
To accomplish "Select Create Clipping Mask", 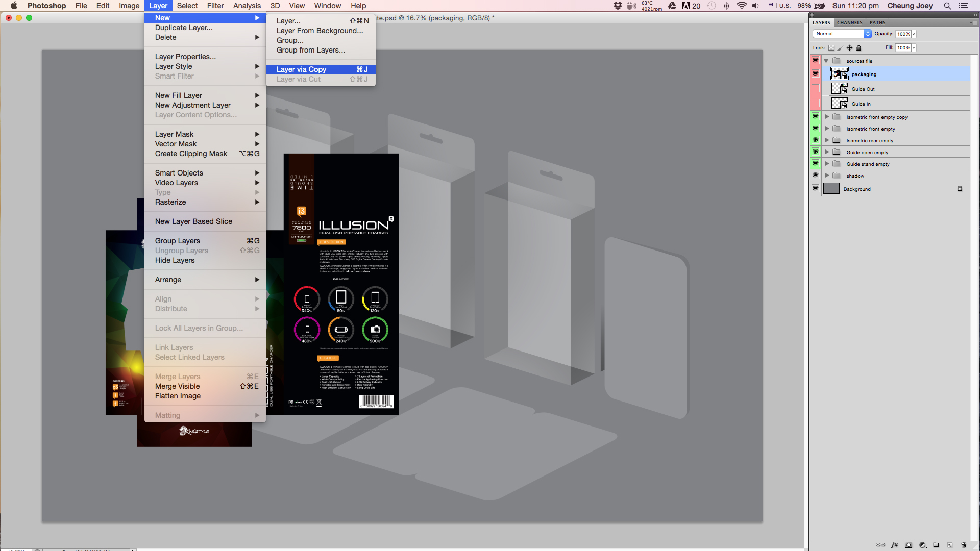I will [x=205, y=154].
